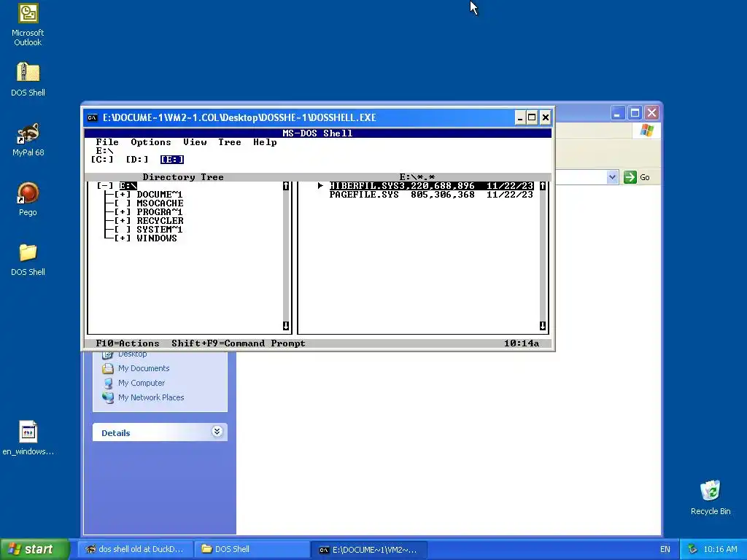Viewport: 747px width, 560px height.
Task: Open the Tree menu in MS-DOS Shell
Action: point(230,142)
